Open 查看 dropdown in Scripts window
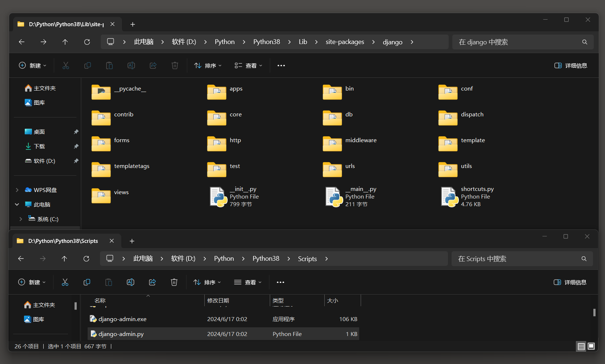This screenshot has width=605, height=364. (x=248, y=282)
